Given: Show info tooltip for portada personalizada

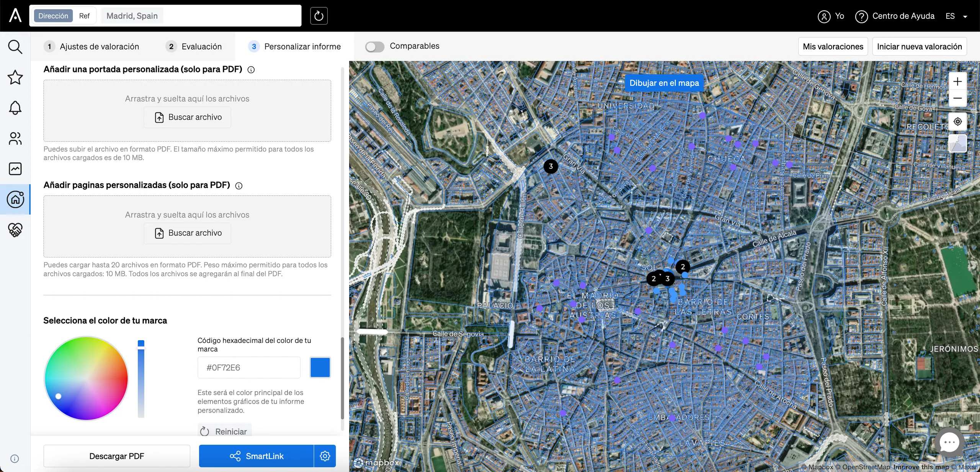Looking at the screenshot, I should tap(251, 70).
